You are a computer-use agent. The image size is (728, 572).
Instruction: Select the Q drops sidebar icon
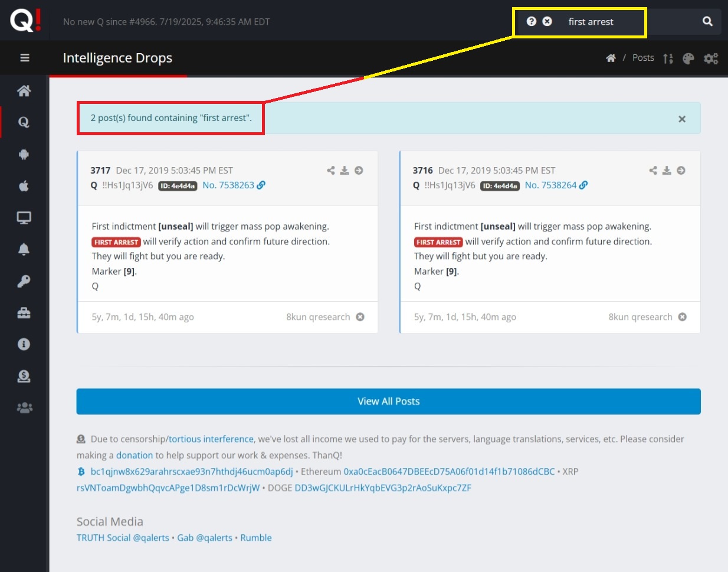[x=24, y=122]
